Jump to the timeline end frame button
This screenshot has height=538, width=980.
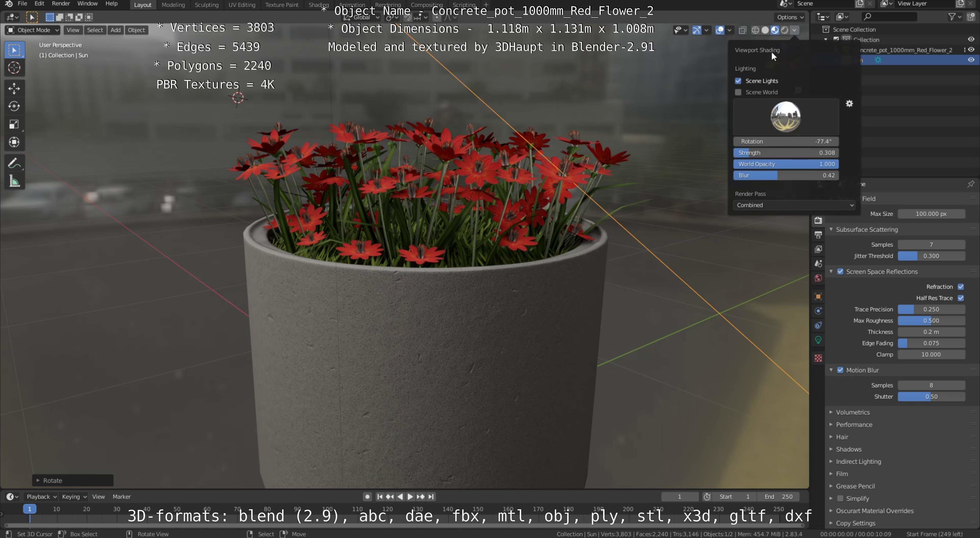tap(431, 497)
